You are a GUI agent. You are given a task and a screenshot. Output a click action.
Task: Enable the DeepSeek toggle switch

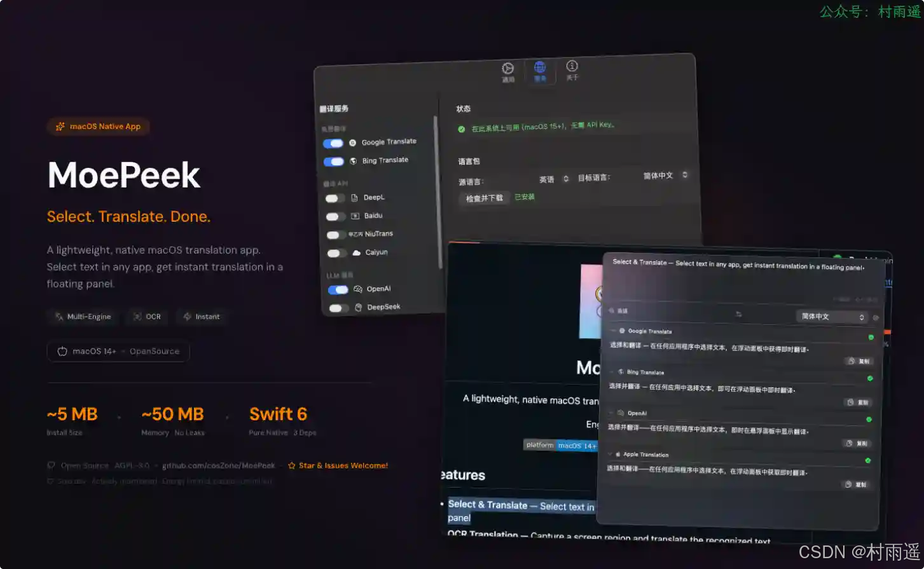pyautogui.click(x=338, y=308)
